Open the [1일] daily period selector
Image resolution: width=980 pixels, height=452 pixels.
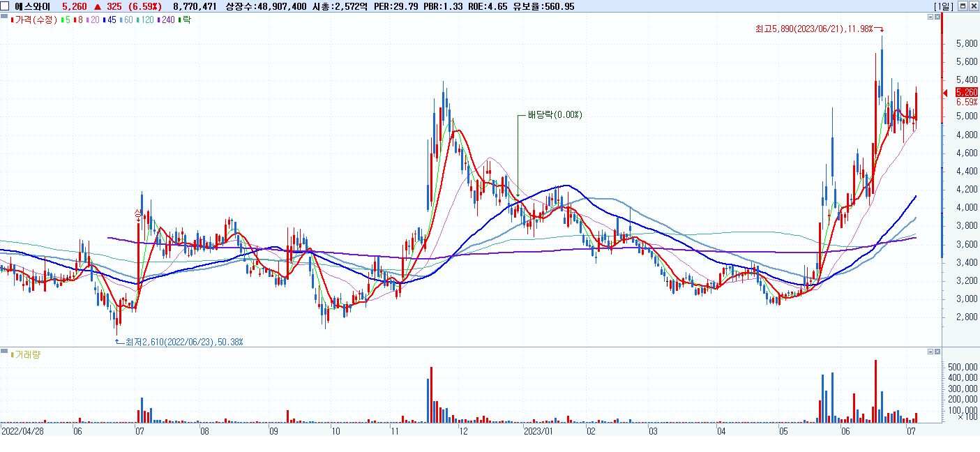tap(943, 6)
